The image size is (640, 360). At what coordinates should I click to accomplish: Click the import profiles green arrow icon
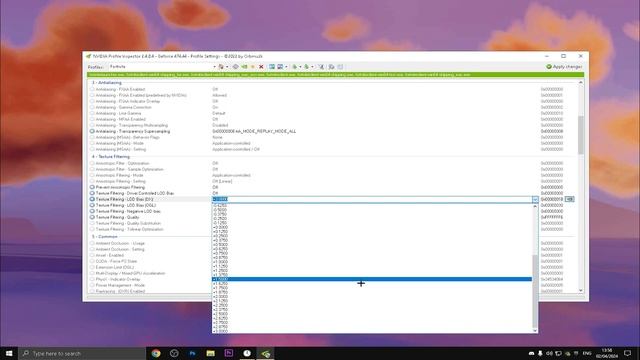tap(307, 67)
